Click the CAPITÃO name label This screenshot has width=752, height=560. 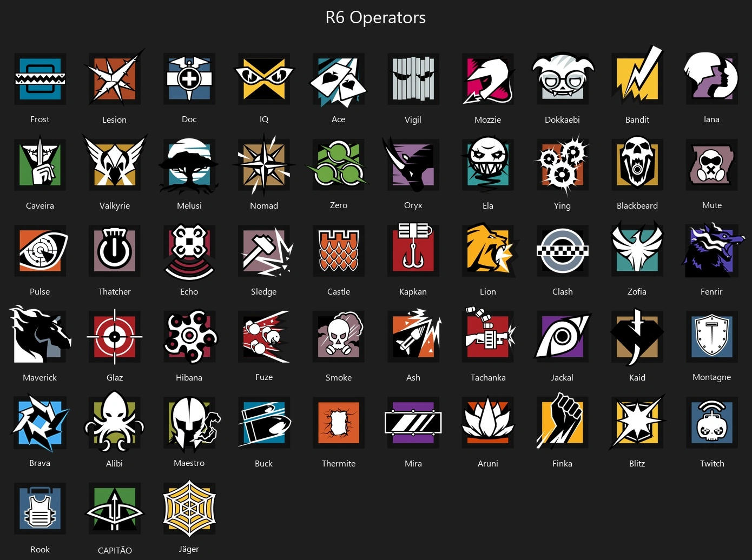115,550
